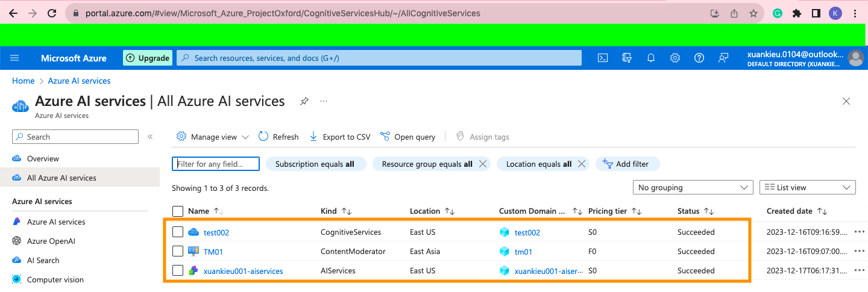Open the No grouping dropdown
Screen dimensions: 868x292
coord(693,188)
